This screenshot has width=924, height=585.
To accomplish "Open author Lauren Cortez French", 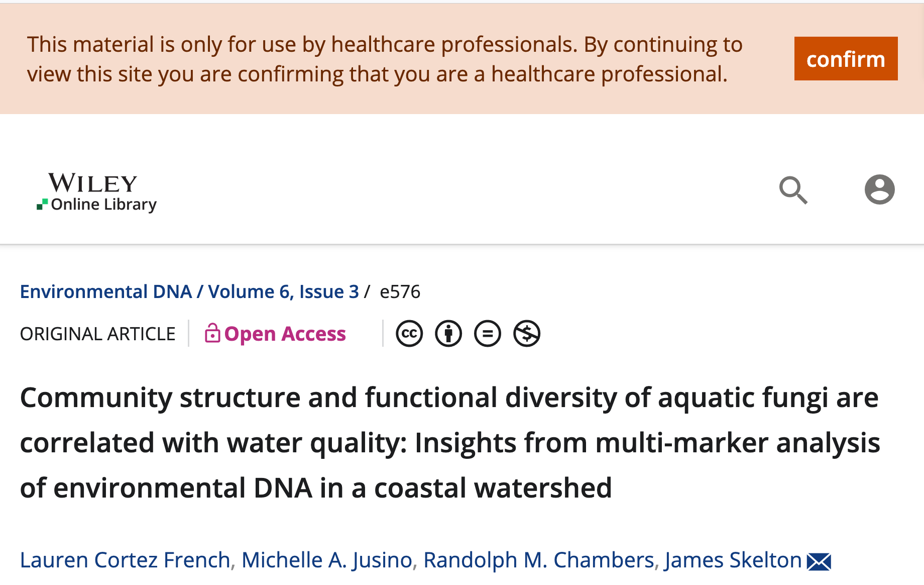I will [x=125, y=560].
